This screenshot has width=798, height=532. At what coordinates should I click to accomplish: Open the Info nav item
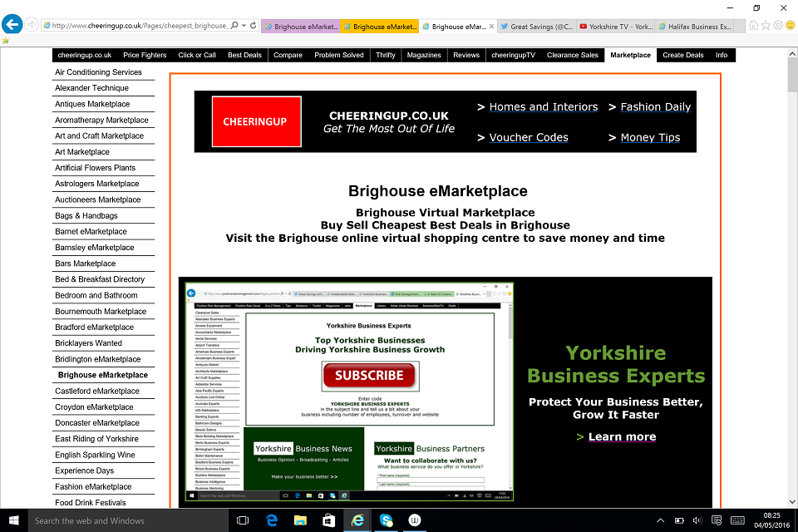point(722,55)
